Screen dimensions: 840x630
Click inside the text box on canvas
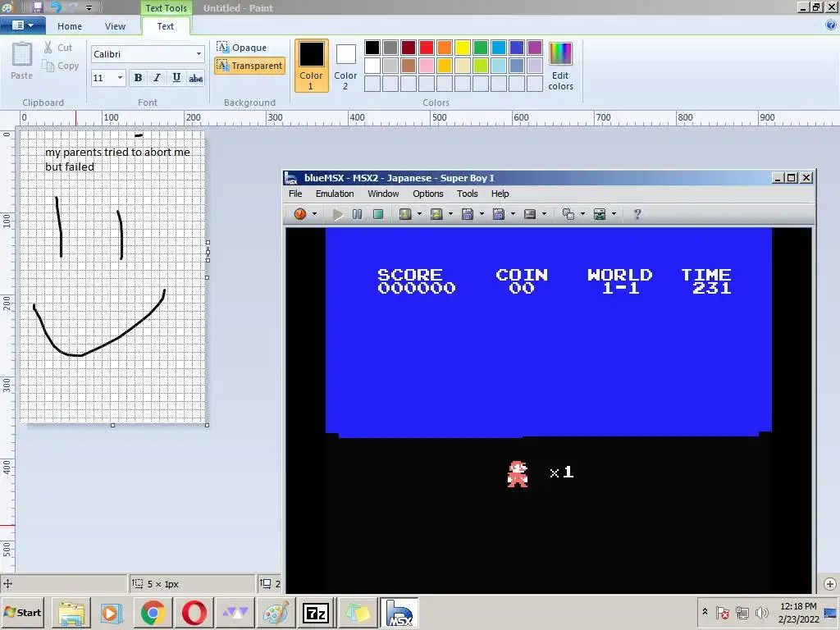(x=117, y=159)
